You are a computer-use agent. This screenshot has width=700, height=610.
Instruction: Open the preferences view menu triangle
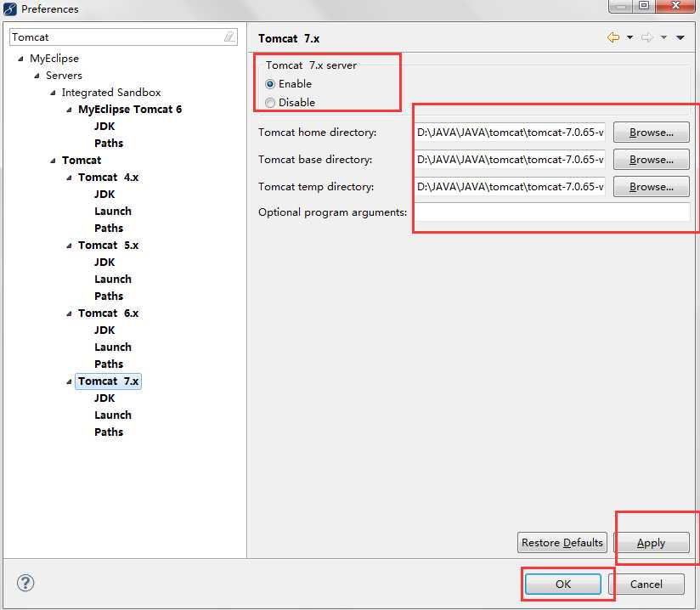[680, 37]
